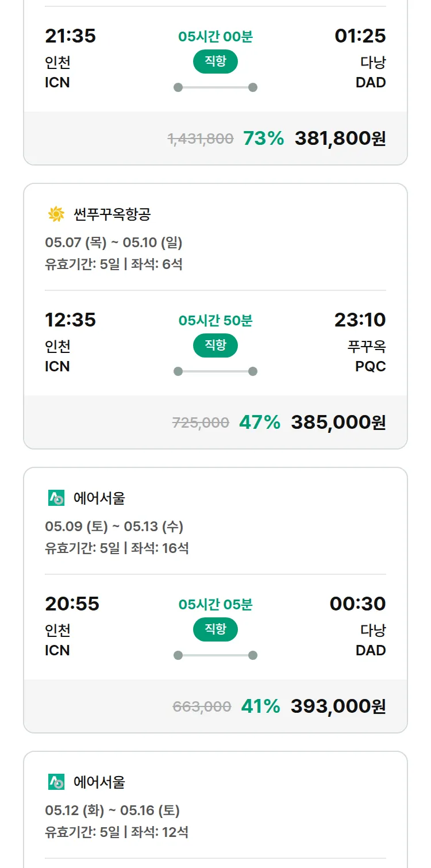Screen dimensions: 431x868
Task: Click the 에어서울 name on the 05.09 flight
Action: [x=99, y=498]
